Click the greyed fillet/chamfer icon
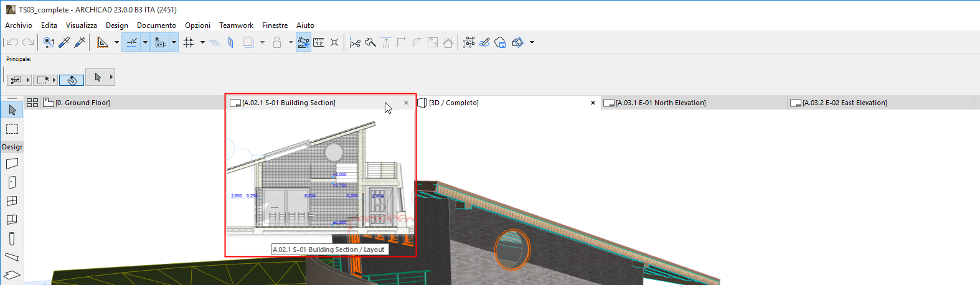 [417, 42]
